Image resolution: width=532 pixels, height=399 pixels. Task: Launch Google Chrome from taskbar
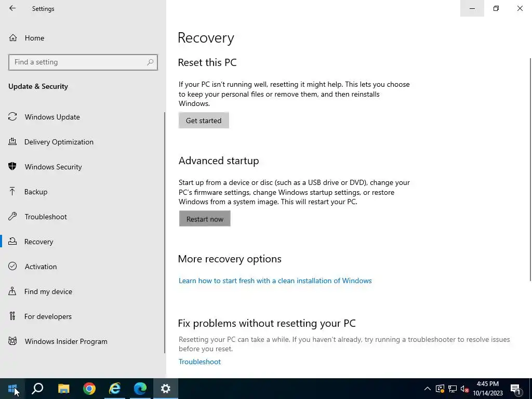point(89,389)
